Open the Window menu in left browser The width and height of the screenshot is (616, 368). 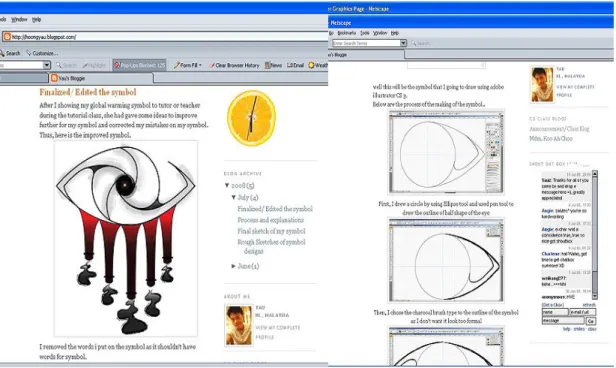(19, 20)
